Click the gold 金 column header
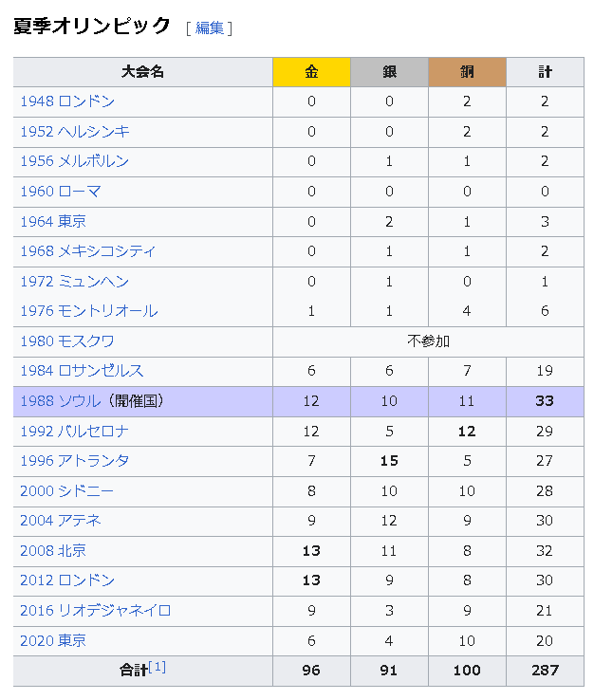Screen dimensions: 594x700 311,72
